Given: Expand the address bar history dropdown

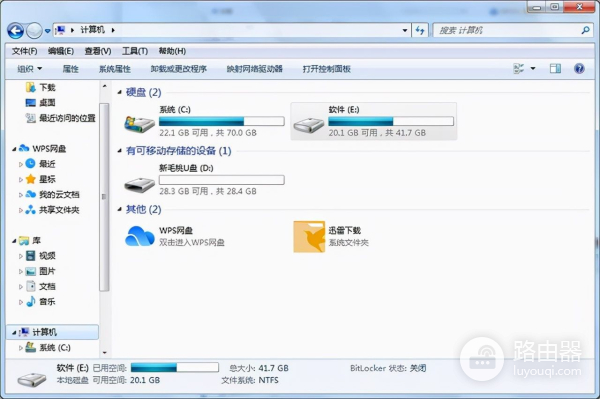Looking at the screenshot, I should coord(405,30).
